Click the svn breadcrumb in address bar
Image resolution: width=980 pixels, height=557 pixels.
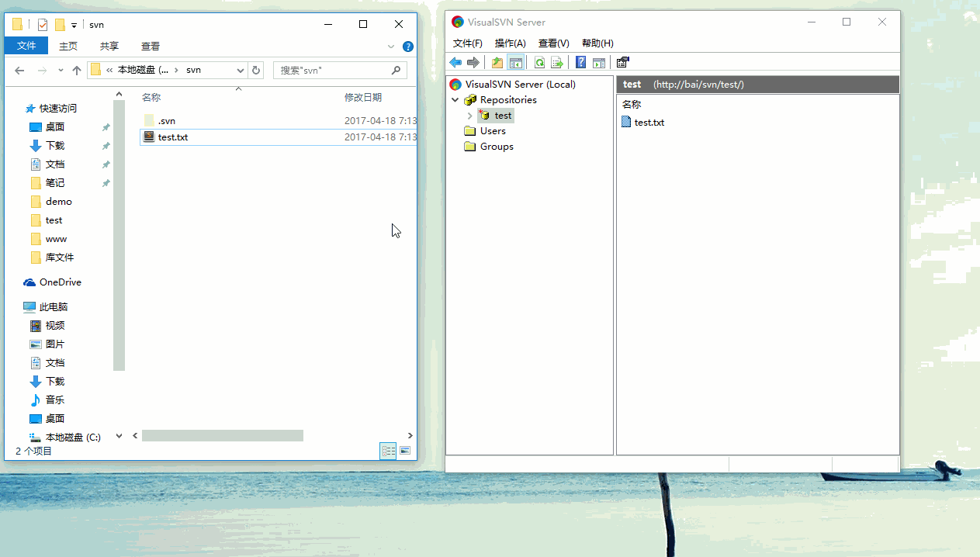click(x=194, y=70)
